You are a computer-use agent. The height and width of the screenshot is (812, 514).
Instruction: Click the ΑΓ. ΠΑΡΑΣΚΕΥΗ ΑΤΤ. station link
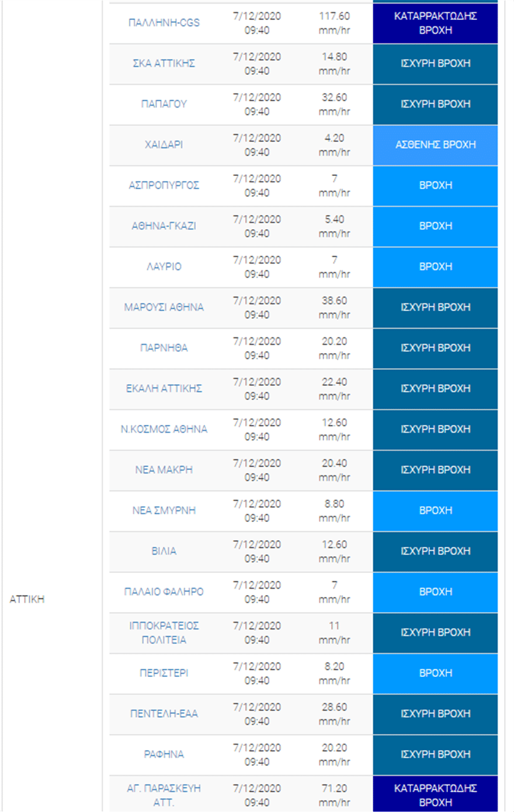coord(164,795)
